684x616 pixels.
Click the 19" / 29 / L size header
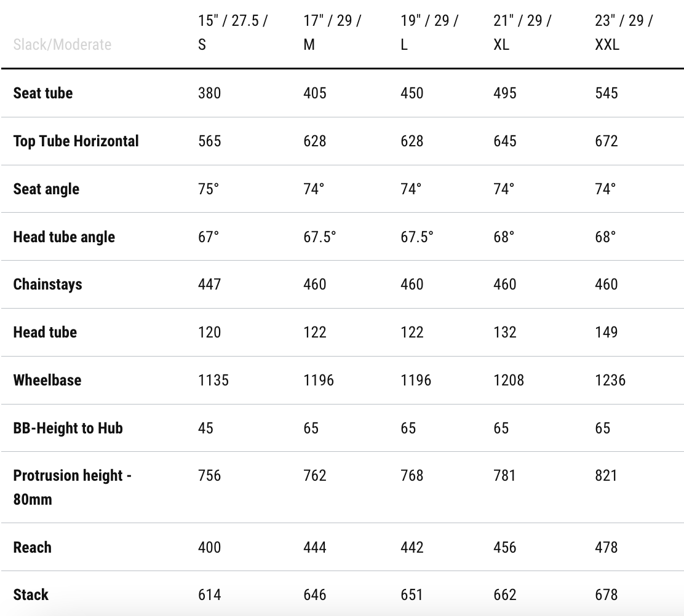[x=429, y=33]
